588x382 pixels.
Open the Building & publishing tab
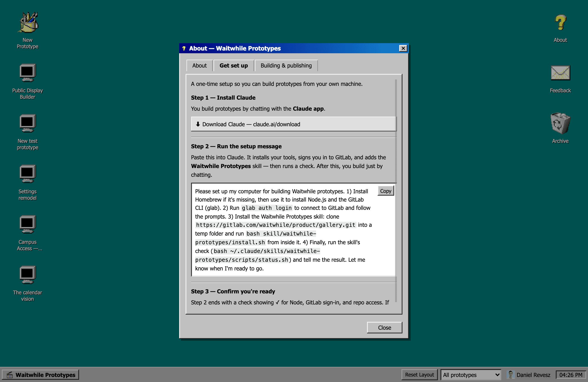pos(286,65)
